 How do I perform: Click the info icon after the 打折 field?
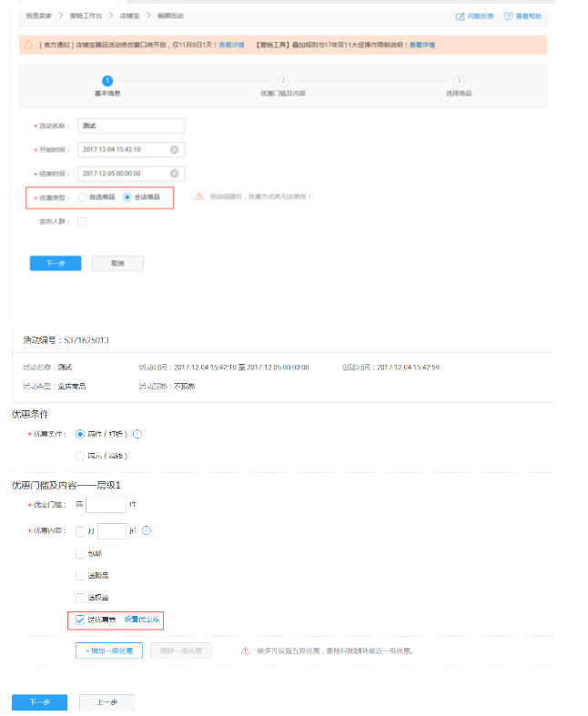(147, 530)
